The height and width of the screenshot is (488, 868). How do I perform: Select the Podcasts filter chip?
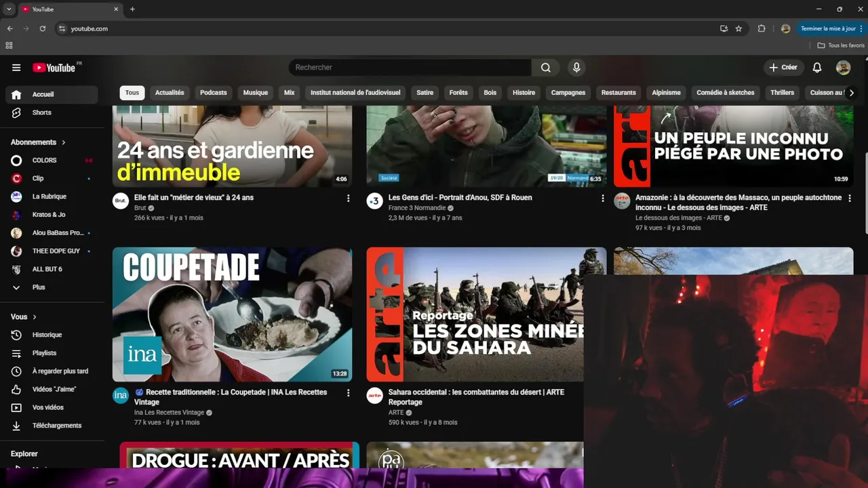pos(214,93)
